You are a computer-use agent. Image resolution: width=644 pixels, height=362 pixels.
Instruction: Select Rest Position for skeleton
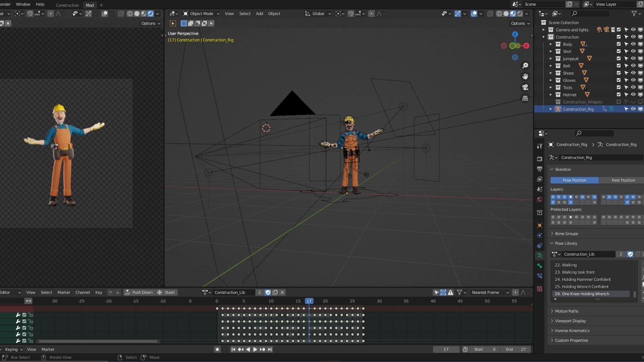623,180
